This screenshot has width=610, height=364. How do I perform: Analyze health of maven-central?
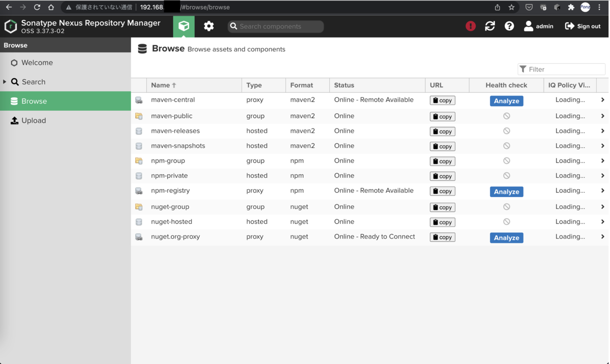(x=506, y=101)
